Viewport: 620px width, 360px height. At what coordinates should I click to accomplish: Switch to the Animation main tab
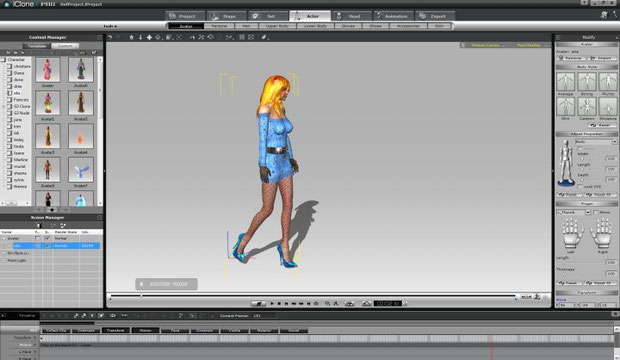tap(394, 16)
